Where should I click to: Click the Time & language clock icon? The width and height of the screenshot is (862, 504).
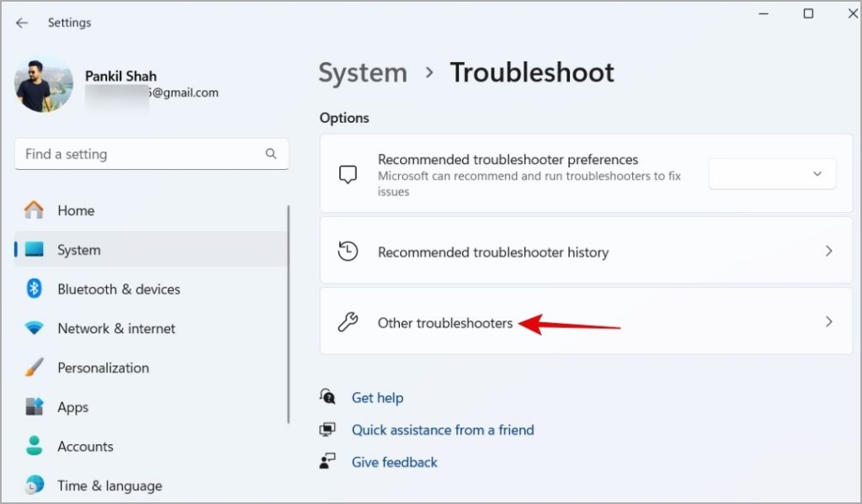34,485
